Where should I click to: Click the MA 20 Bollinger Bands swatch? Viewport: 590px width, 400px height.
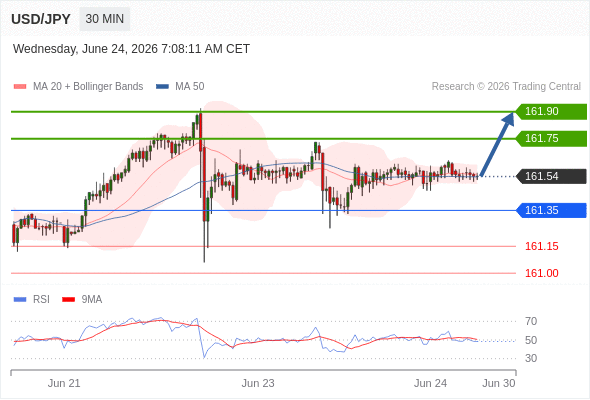click(20, 87)
